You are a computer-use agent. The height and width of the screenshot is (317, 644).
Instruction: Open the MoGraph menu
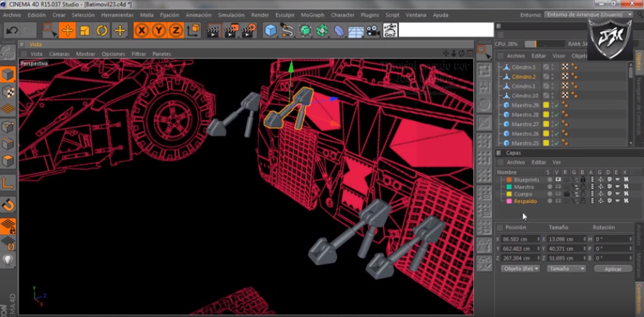tap(313, 15)
